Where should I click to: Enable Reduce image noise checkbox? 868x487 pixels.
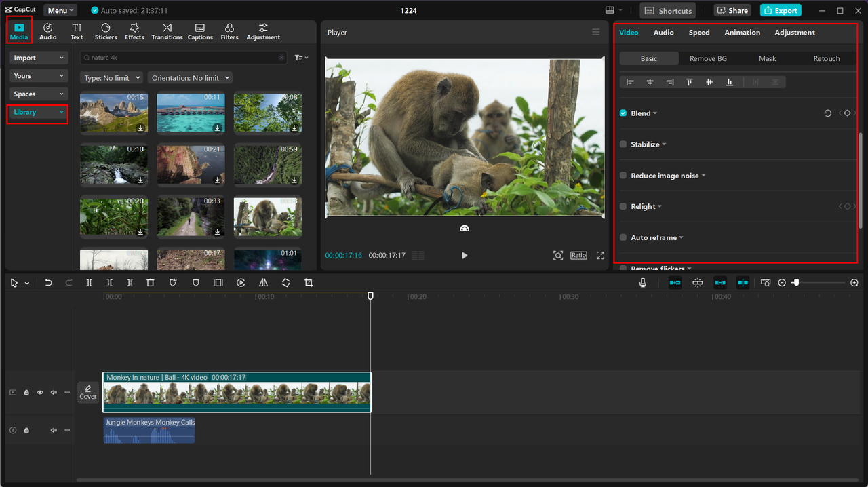click(623, 176)
